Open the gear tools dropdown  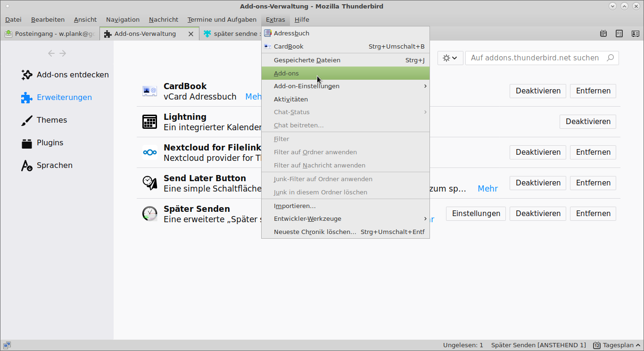(x=450, y=58)
